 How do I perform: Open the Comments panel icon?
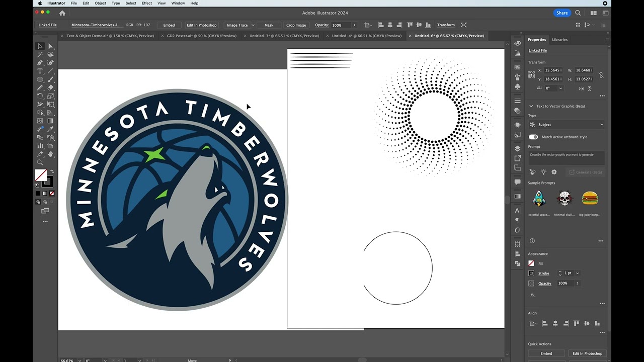pyautogui.click(x=517, y=182)
